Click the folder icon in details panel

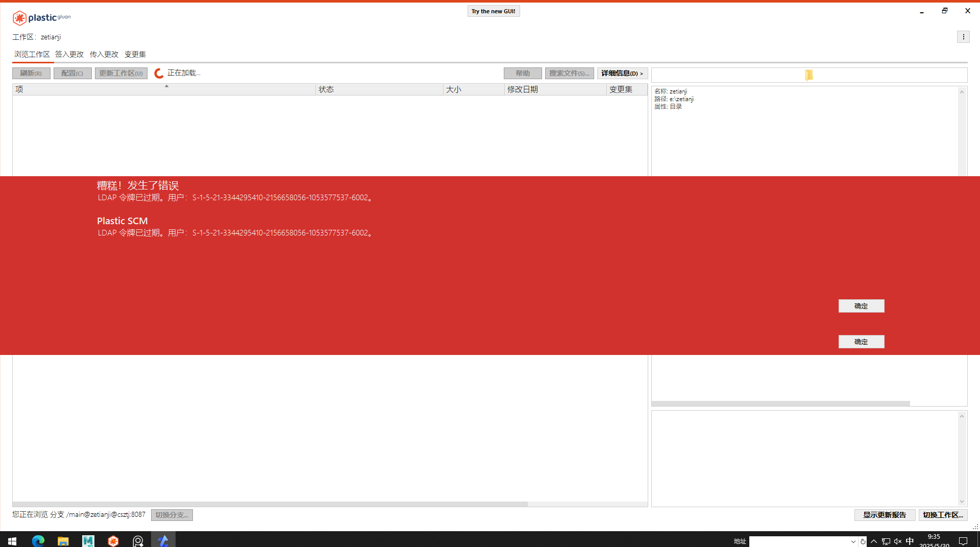[x=809, y=75]
